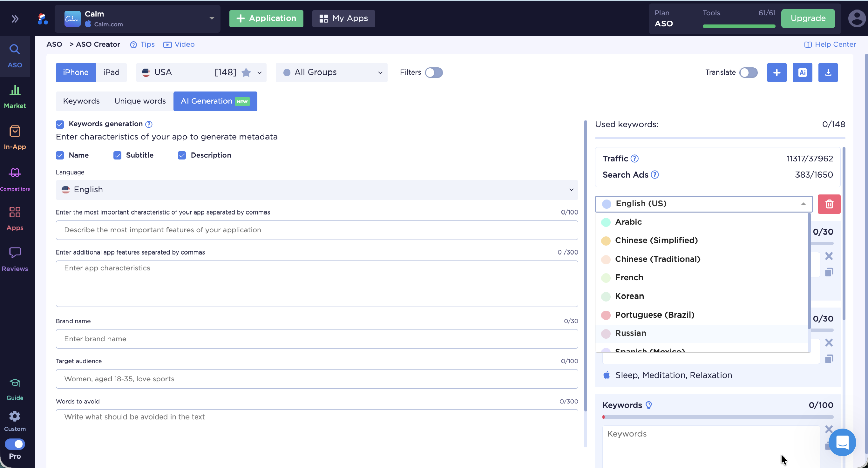Switch to the Unique words tab
This screenshot has width=868, height=468.
click(140, 101)
